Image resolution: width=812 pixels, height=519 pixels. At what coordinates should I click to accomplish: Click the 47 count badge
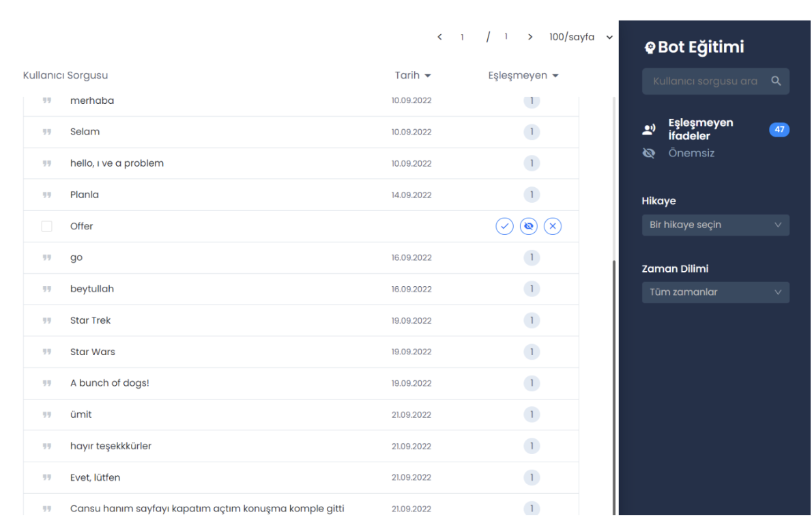coord(779,130)
